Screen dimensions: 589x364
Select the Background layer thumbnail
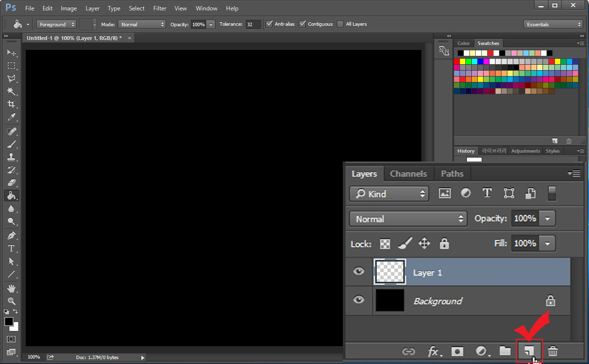pos(390,300)
